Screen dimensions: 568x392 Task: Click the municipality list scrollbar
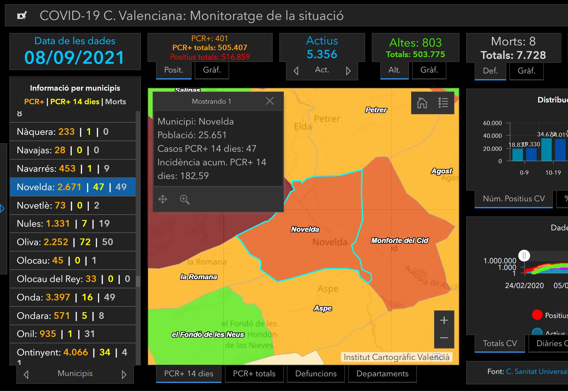pos(138,281)
